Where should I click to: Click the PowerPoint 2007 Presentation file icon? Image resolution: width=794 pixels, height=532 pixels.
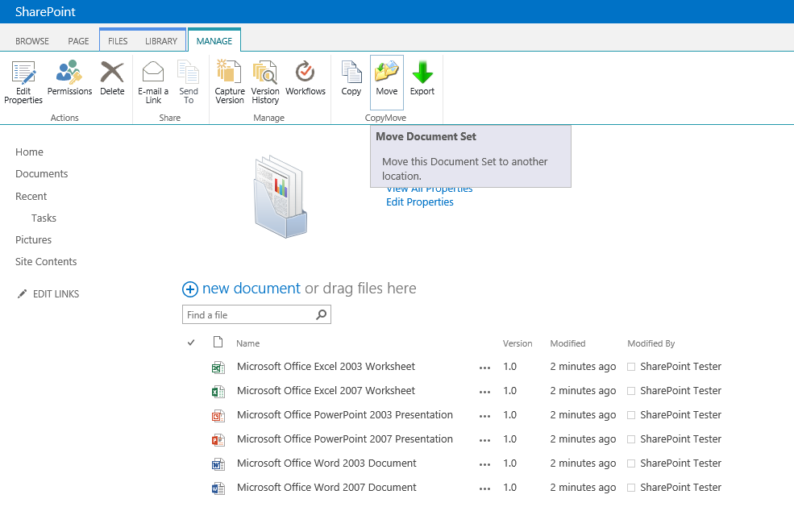pyautogui.click(x=218, y=439)
